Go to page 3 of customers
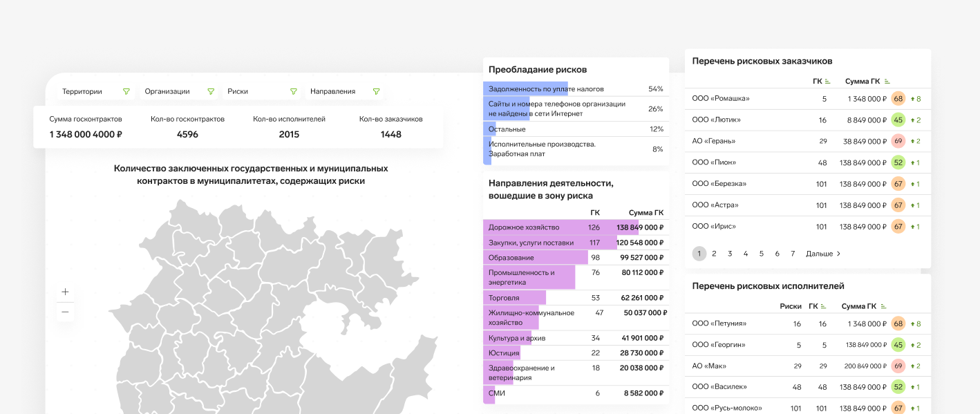980x414 pixels. click(x=730, y=254)
